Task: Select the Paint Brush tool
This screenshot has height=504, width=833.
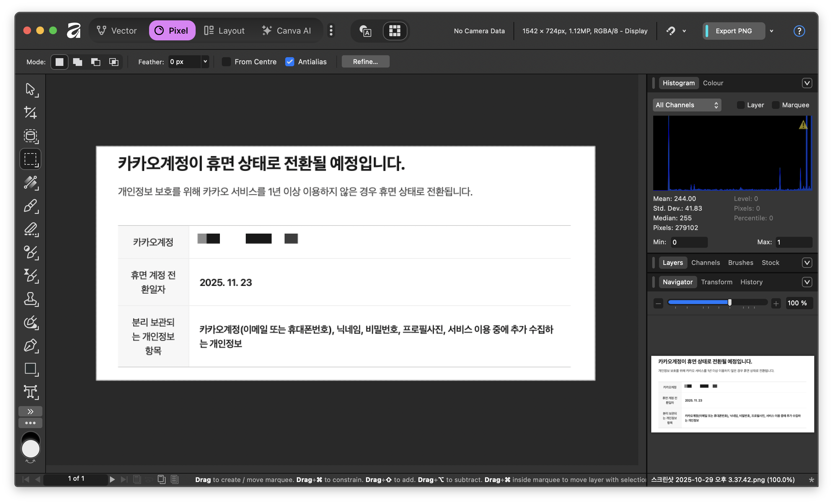Action: (30, 206)
